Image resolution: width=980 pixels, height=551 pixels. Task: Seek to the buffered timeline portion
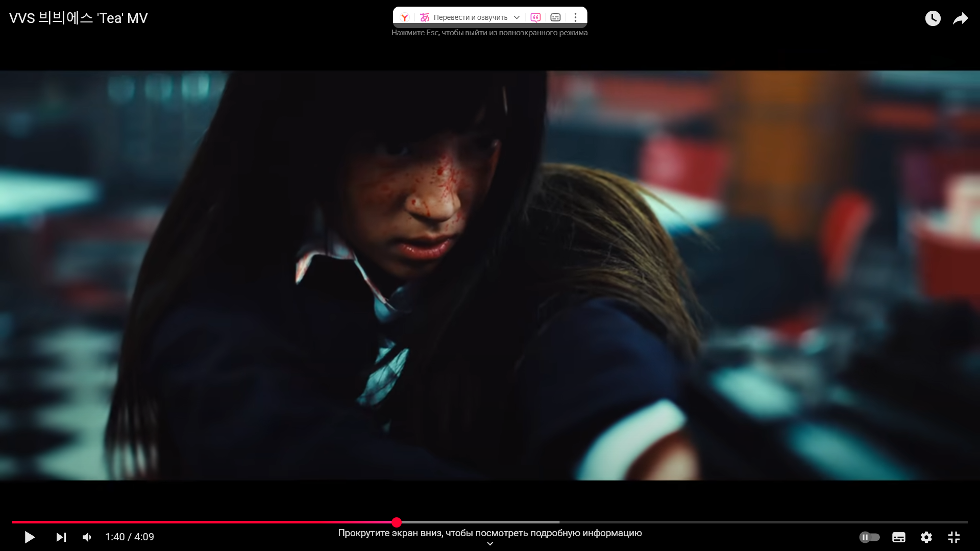pos(480,522)
